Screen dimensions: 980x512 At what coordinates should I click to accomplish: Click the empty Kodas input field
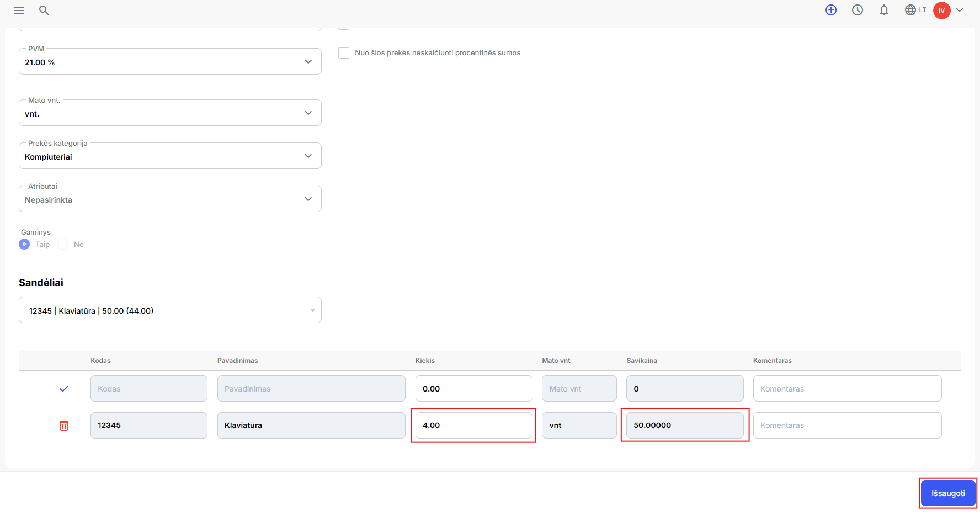coord(149,388)
